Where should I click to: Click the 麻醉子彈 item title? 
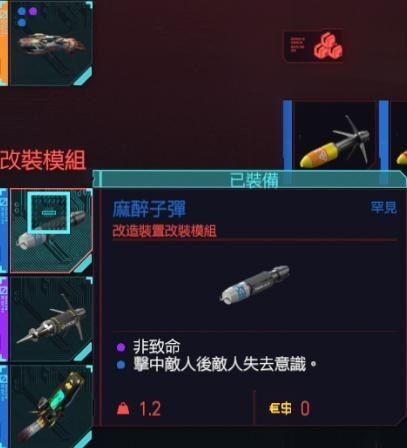click(149, 209)
